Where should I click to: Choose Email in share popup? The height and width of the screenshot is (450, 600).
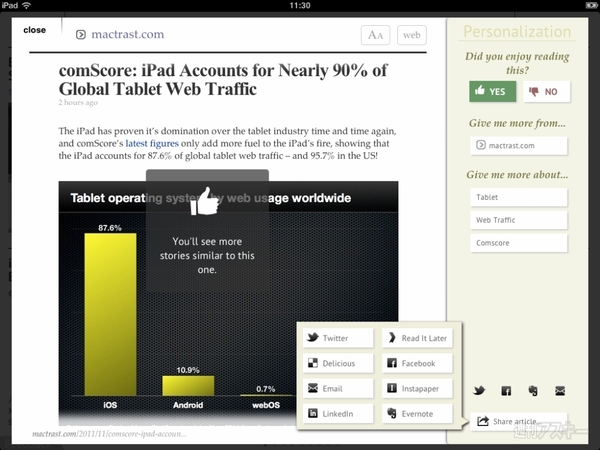[x=338, y=388]
